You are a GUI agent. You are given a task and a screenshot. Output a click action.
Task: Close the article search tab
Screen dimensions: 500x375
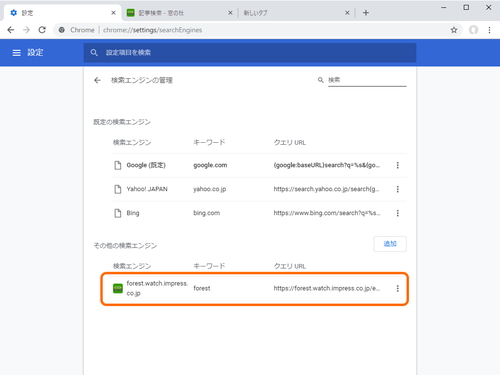click(230, 13)
